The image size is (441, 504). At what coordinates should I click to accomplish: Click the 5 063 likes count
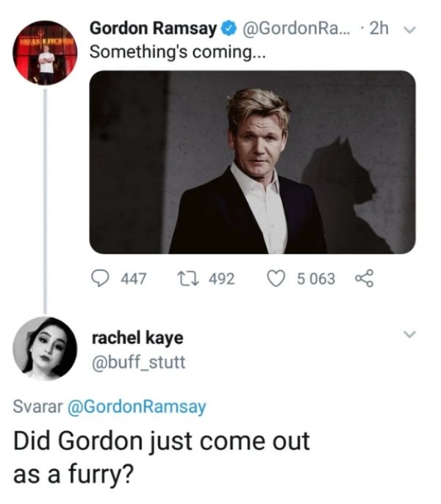point(315,278)
